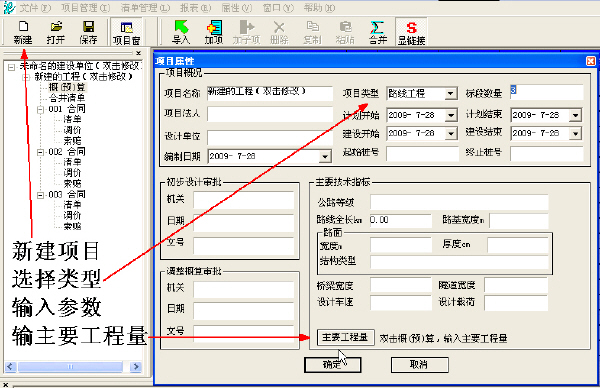The width and height of the screenshot is (600, 388).
Task: Click 机关 field under 初步设计审批
Action: (x=244, y=200)
